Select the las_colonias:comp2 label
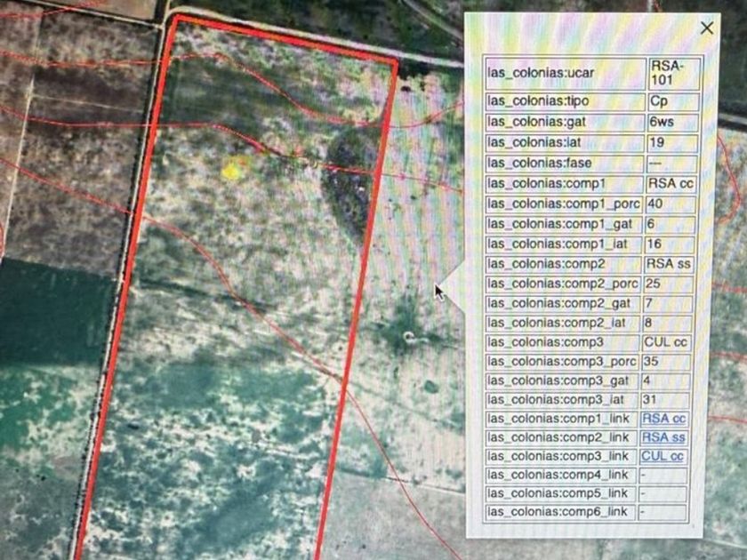 coord(546,264)
